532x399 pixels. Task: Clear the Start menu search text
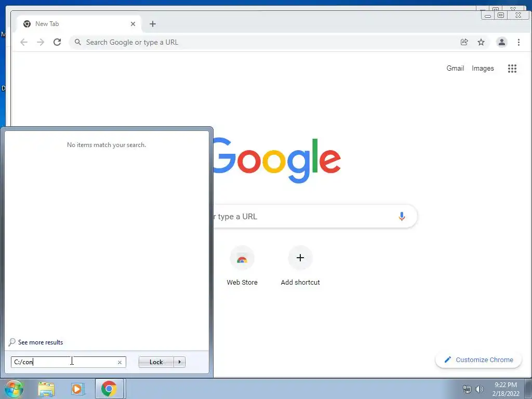point(119,362)
